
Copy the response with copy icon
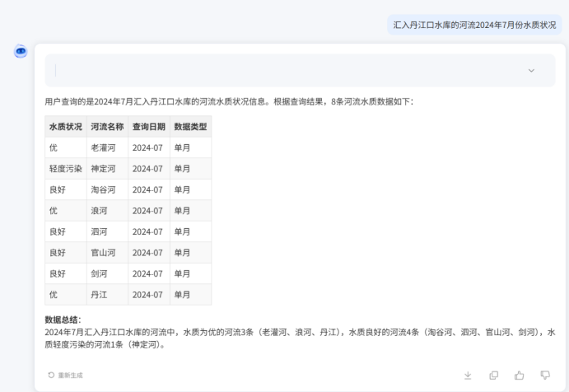click(493, 376)
